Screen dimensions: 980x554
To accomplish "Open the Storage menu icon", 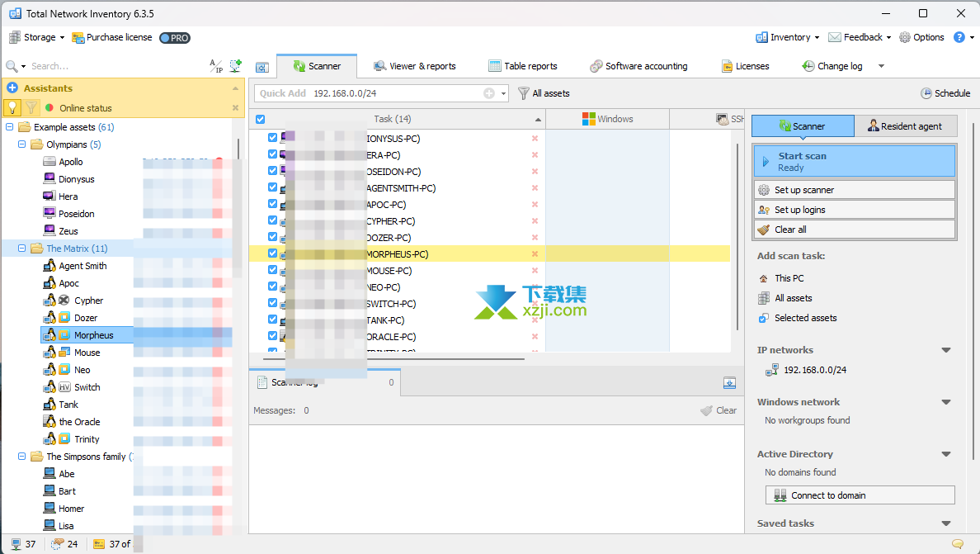I will point(14,37).
